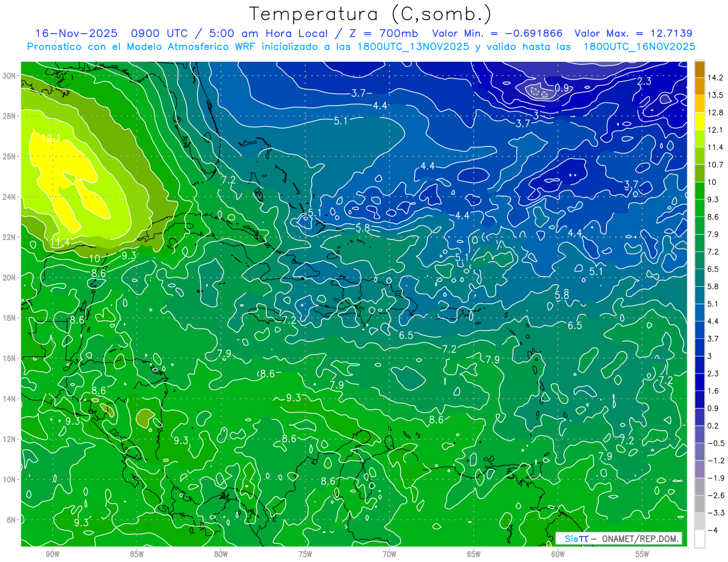Click the "24N" latitude axis label

(x=9, y=197)
